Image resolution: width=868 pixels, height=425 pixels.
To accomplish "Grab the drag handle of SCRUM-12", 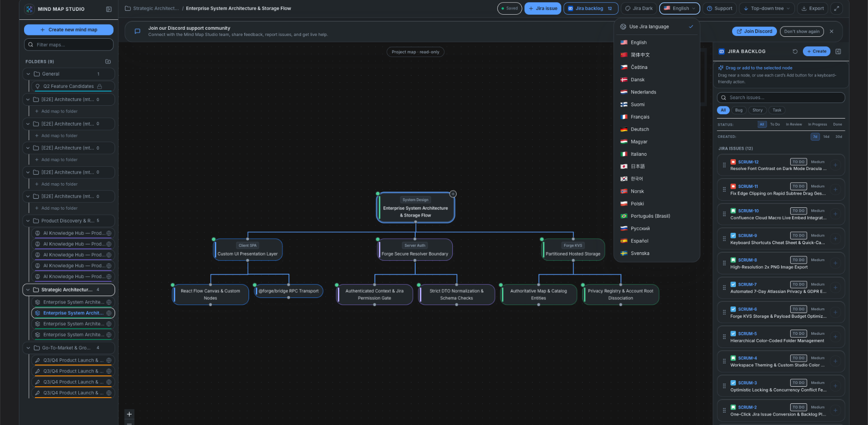I will coord(724,165).
